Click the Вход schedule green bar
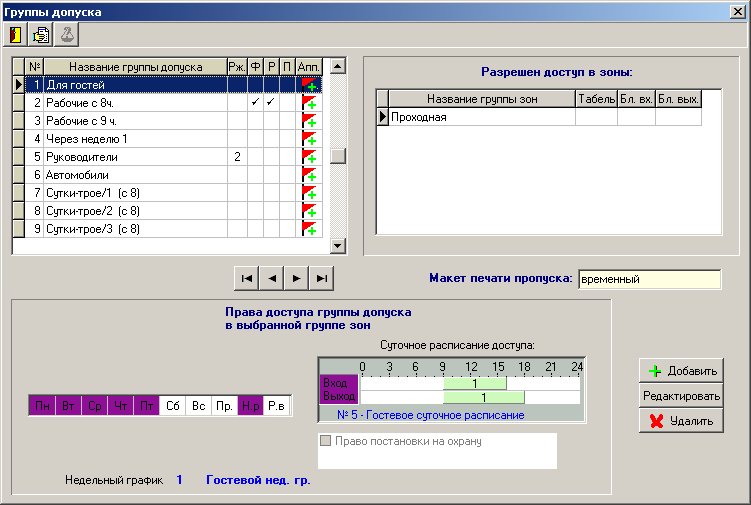The image size is (751, 505). click(x=475, y=383)
